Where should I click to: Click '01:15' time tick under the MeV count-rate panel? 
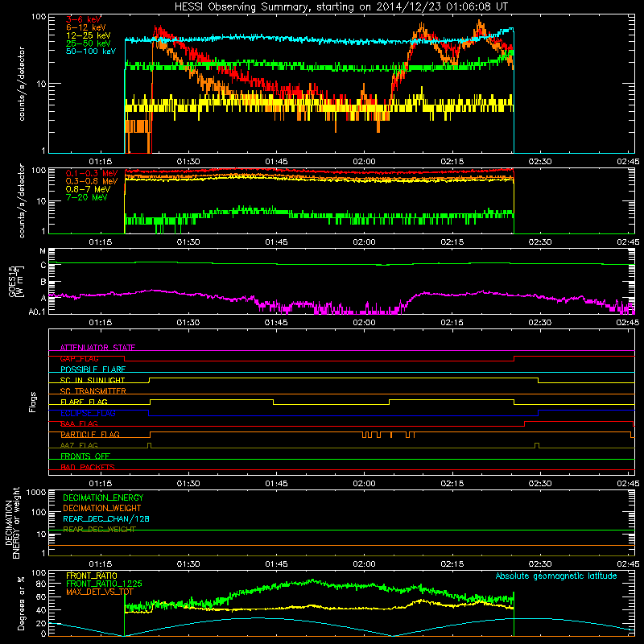[x=100, y=242]
